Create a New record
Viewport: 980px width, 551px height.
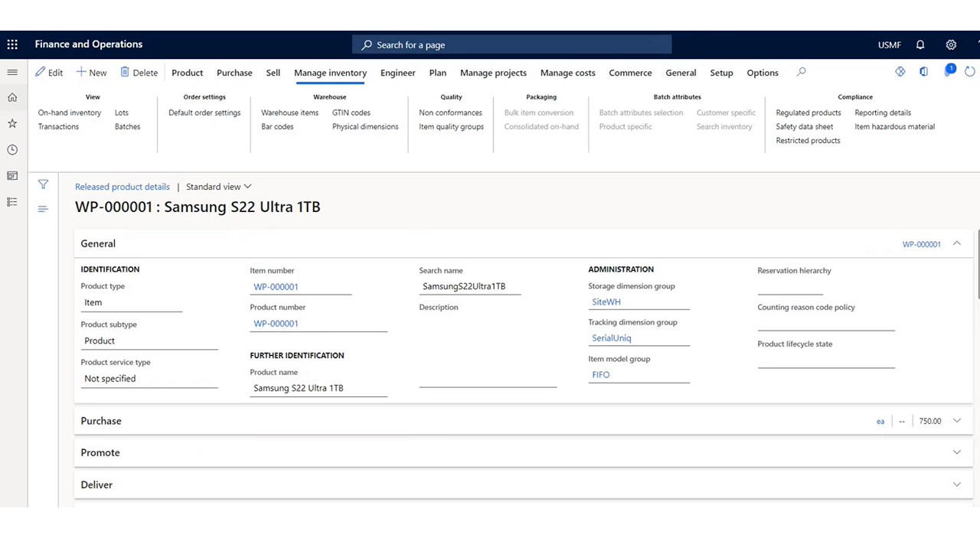click(91, 73)
